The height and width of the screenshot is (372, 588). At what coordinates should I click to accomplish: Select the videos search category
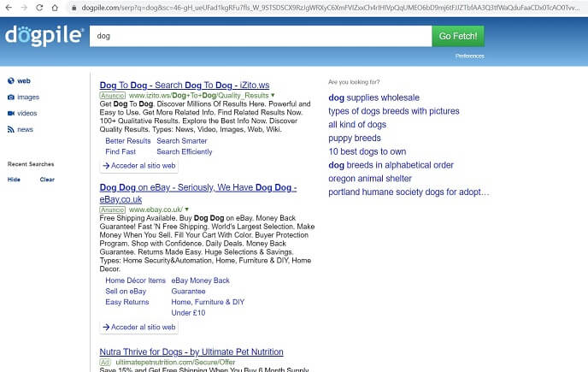[27, 113]
